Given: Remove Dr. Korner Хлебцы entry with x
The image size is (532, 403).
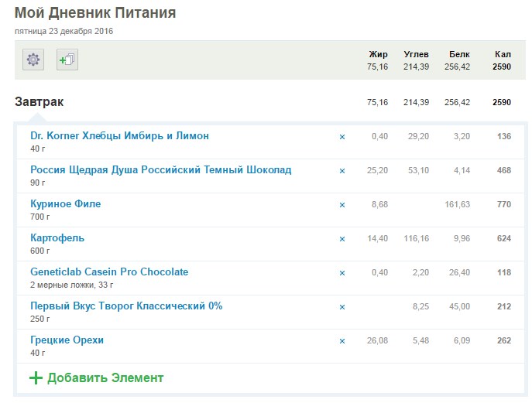Looking at the screenshot, I should tap(342, 137).
